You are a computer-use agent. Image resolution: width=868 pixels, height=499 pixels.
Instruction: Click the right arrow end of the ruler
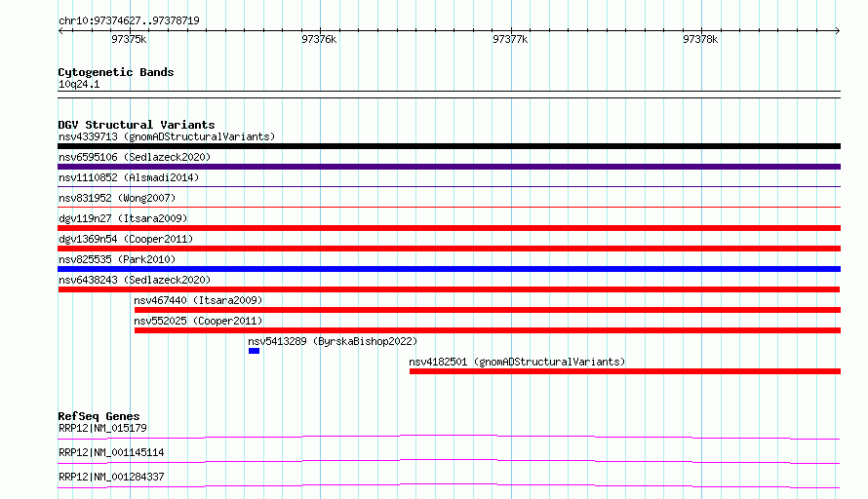[838, 31]
